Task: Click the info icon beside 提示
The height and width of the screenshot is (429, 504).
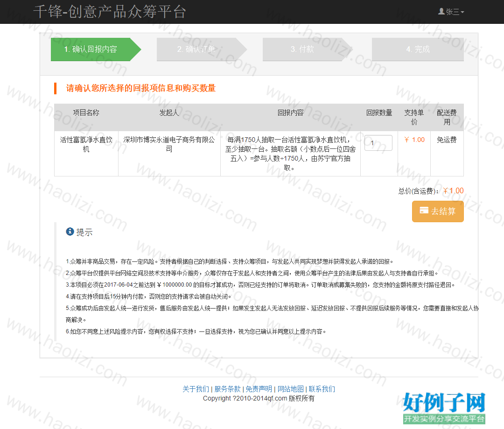Action: [70, 232]
